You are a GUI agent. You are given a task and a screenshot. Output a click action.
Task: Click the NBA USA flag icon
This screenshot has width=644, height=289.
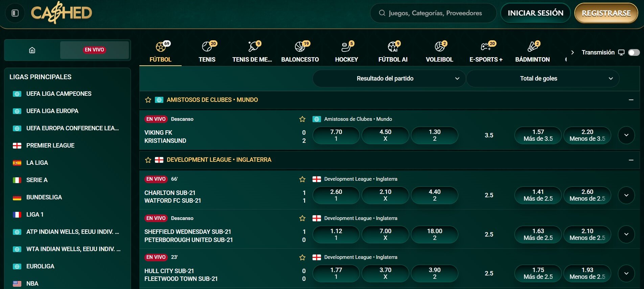tap(17, 284)
